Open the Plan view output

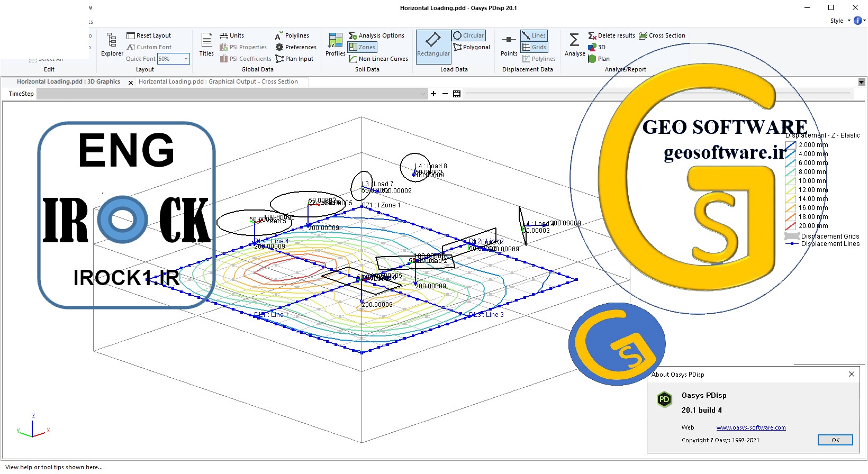click(599, 59)
